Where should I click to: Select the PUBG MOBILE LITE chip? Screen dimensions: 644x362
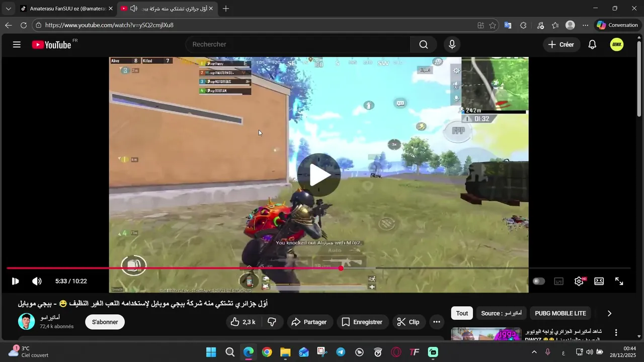click(560, 313)
